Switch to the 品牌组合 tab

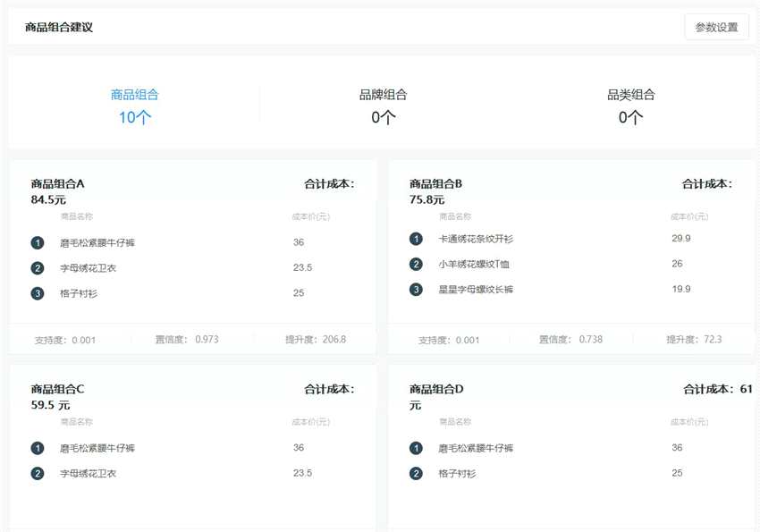(x=382, y=93)
